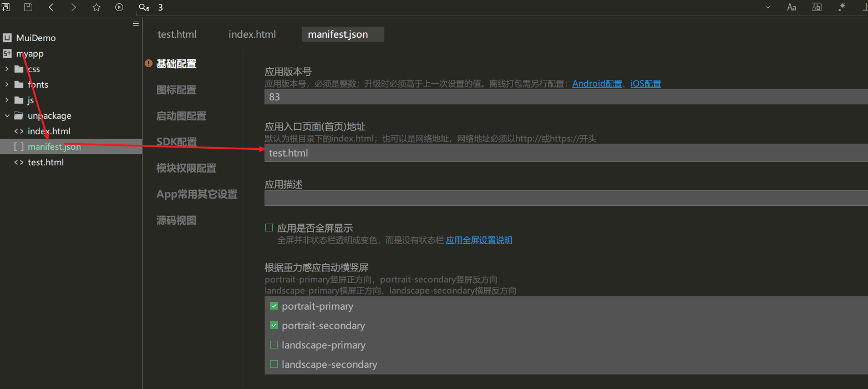868x389 pixels.
Task: Uncheck the portrait-secondary orientation option
Action: [273, 325]
